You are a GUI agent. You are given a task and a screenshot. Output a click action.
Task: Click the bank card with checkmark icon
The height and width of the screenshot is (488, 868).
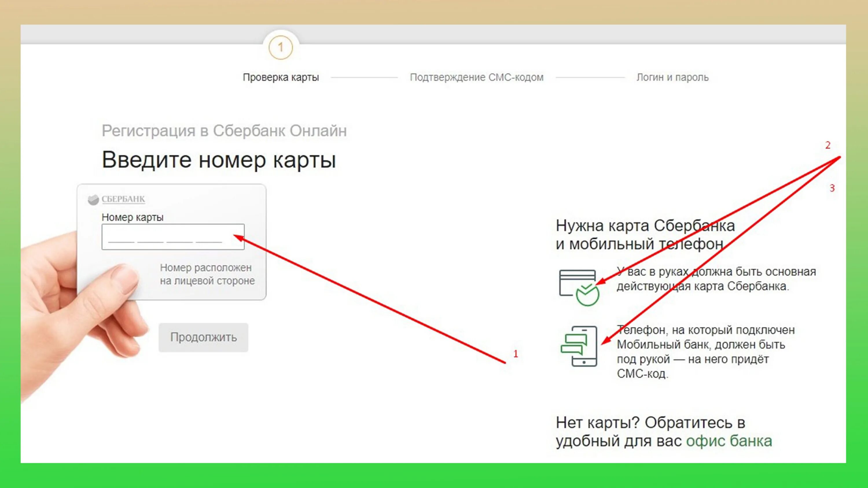[x=579, y=288]
